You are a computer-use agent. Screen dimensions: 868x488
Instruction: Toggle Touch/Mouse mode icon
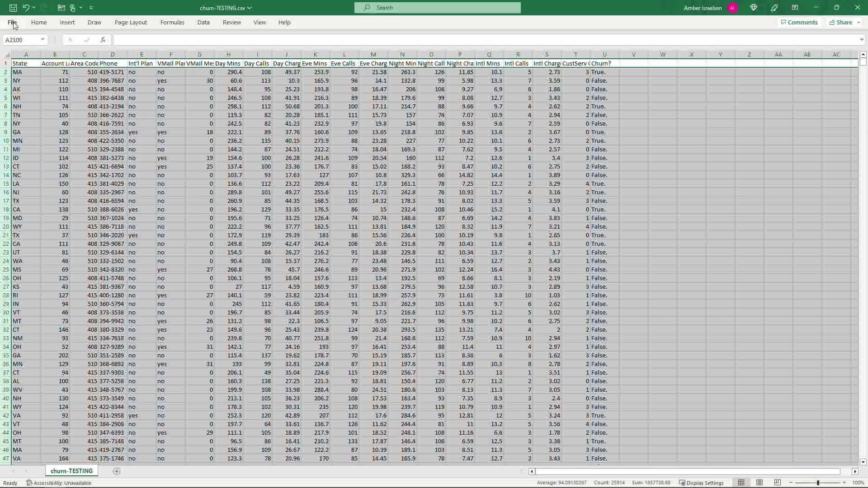pyautogui.click(x=72, y=8)
